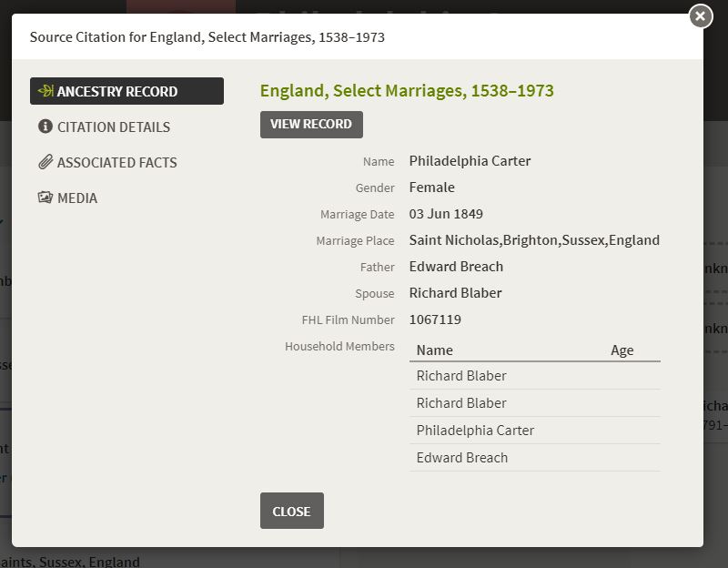The image size is (728, 568).
Task: Show the Media tab
Action: [x=77, y=198]
